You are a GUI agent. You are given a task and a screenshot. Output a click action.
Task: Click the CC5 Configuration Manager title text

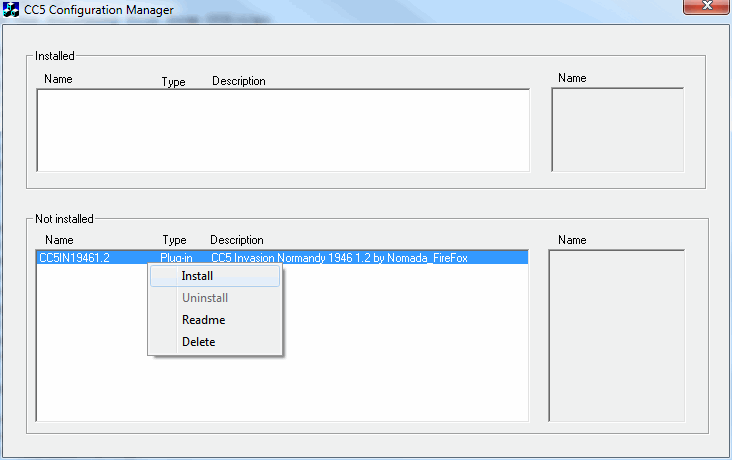[98, 10]
